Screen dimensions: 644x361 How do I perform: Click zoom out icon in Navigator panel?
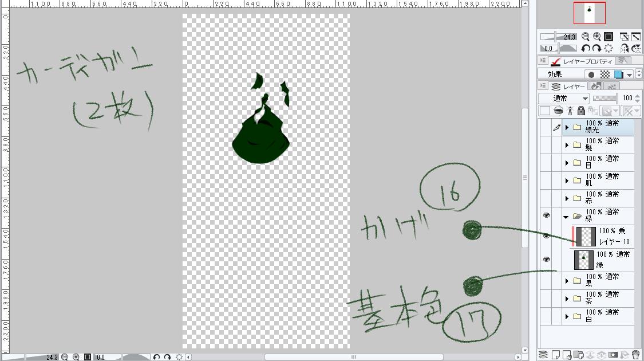587,36
